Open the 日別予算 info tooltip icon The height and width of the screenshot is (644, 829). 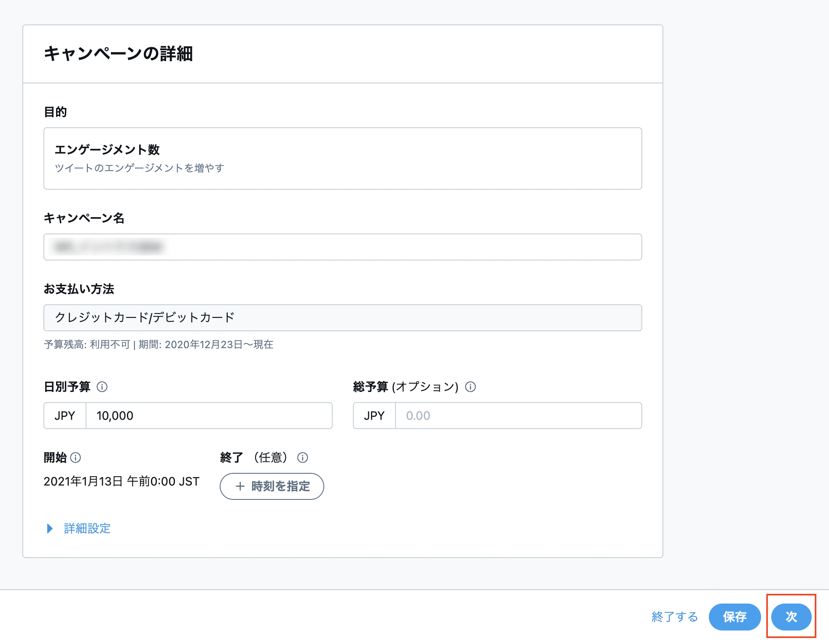(x=102, y=386)
